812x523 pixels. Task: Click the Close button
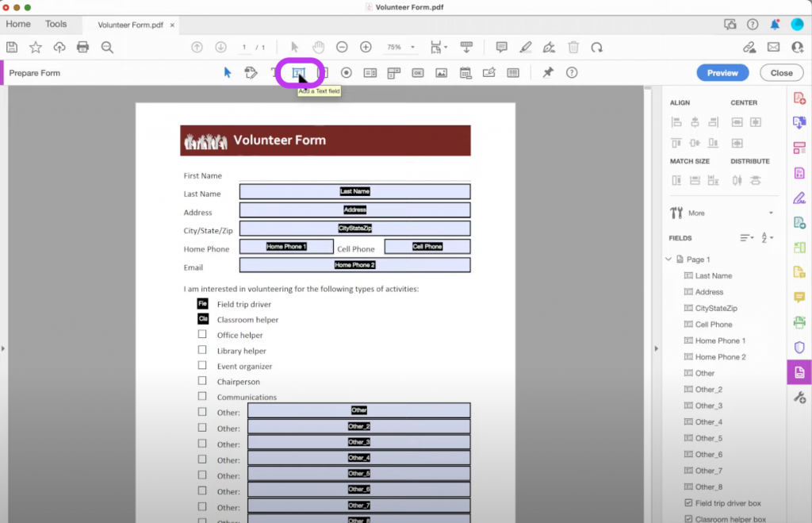[x=781, y=72]
